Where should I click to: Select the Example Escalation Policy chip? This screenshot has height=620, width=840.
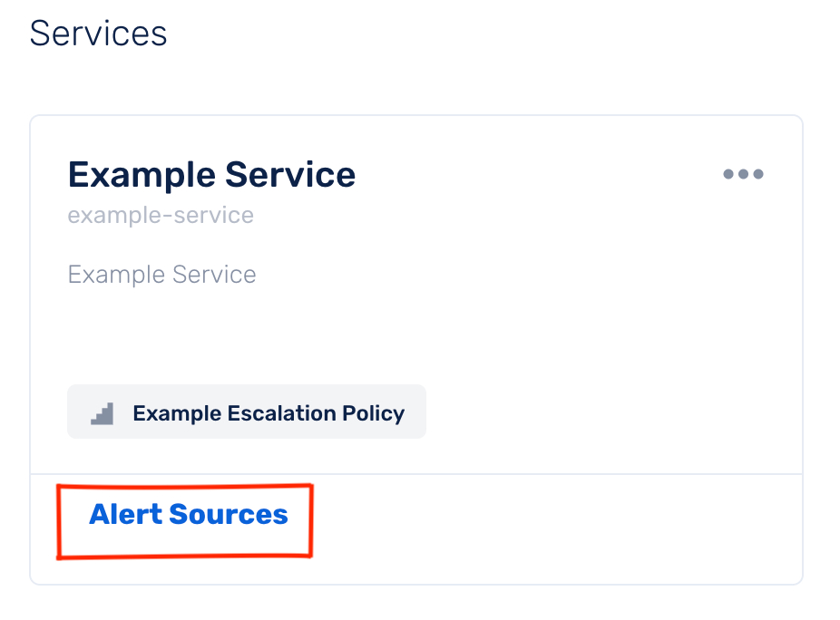tap(247, 412)
